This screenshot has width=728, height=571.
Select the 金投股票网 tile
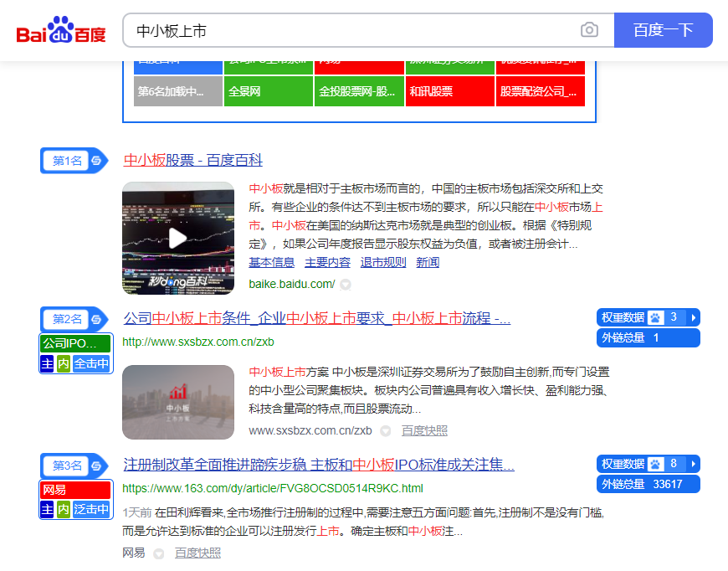click(x=359, y=91)
